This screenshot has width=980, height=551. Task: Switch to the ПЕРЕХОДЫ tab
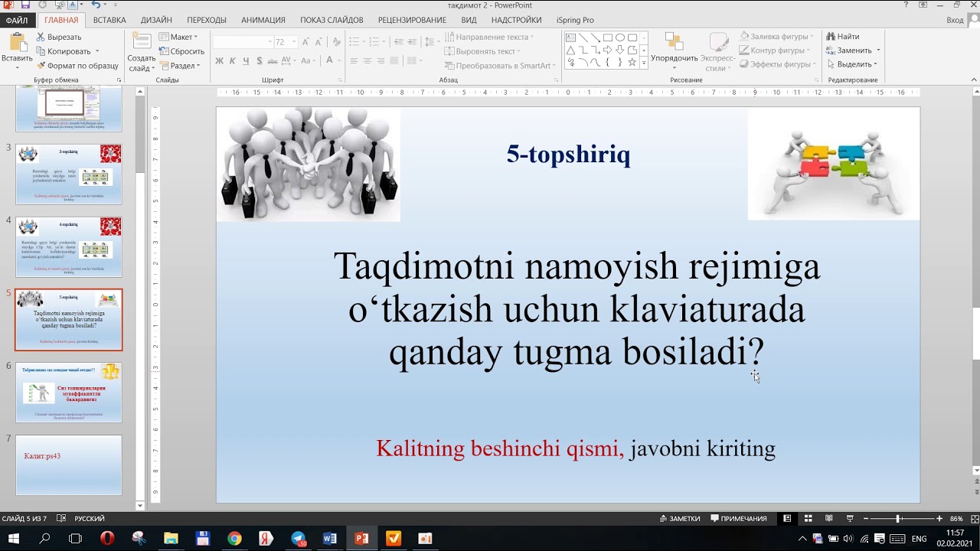click(x=207, y=20)
